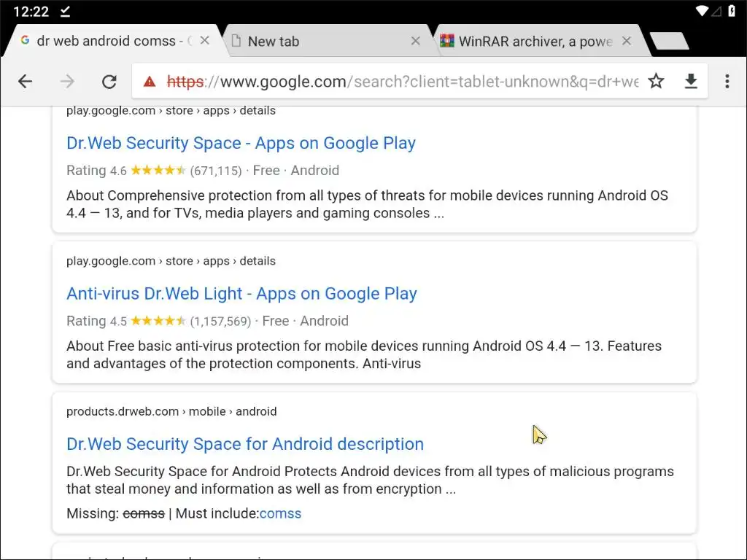747x560 pixels.
Task: Open downloads via download arrow icon
Action: pos(691,82)
